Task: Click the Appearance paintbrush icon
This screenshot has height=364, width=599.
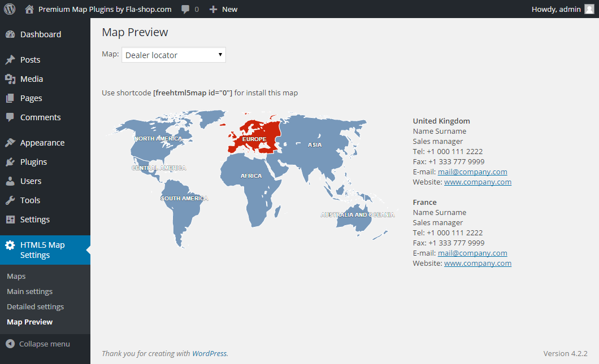Action: tap(10, 143)
